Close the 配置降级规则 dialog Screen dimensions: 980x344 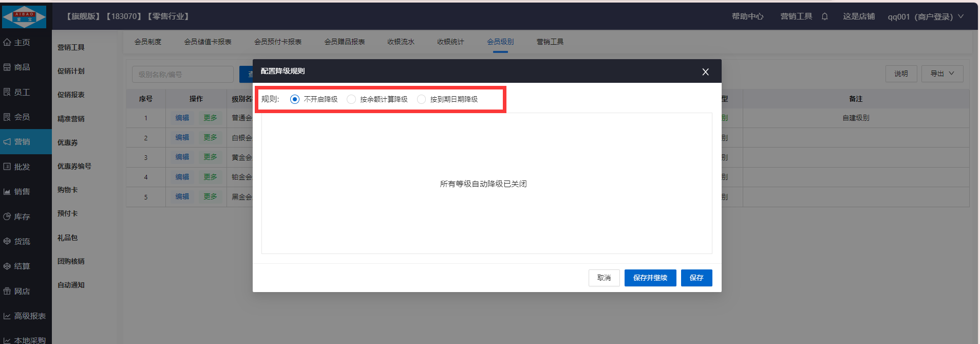[x=705, y=71]
